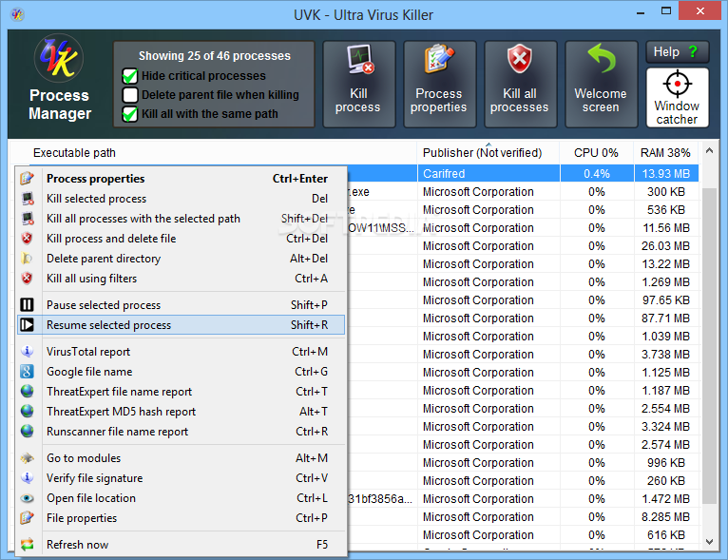
Task: Select Kill selected process menu entry
Action: point(182,199)
